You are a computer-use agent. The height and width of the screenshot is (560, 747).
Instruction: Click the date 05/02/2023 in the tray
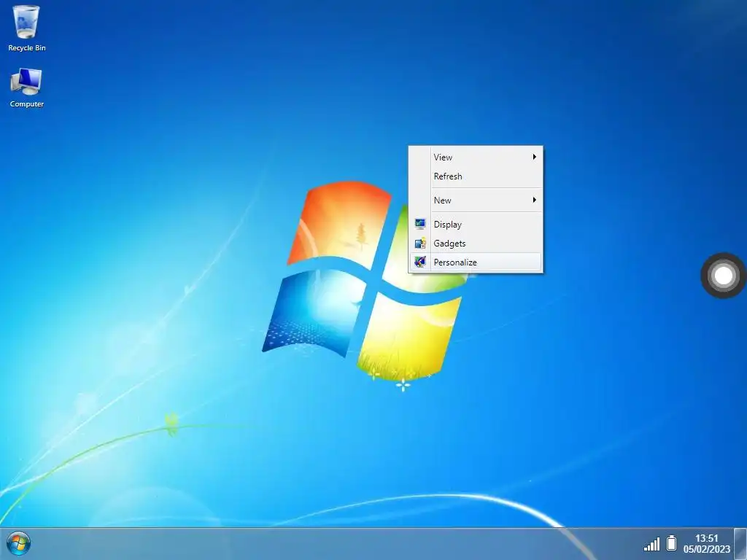point(706,549)
